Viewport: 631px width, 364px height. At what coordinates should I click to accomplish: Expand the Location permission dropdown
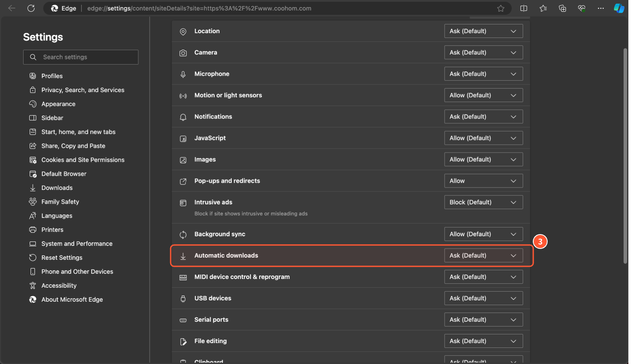[483, 31]
